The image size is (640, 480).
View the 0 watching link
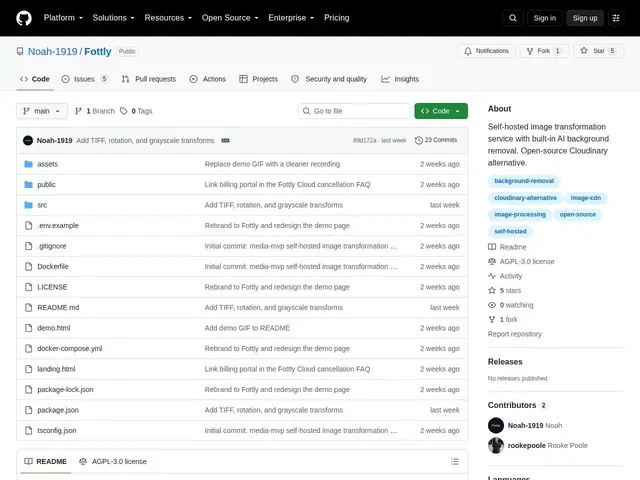pyautogui.click(x=511, y=305)
